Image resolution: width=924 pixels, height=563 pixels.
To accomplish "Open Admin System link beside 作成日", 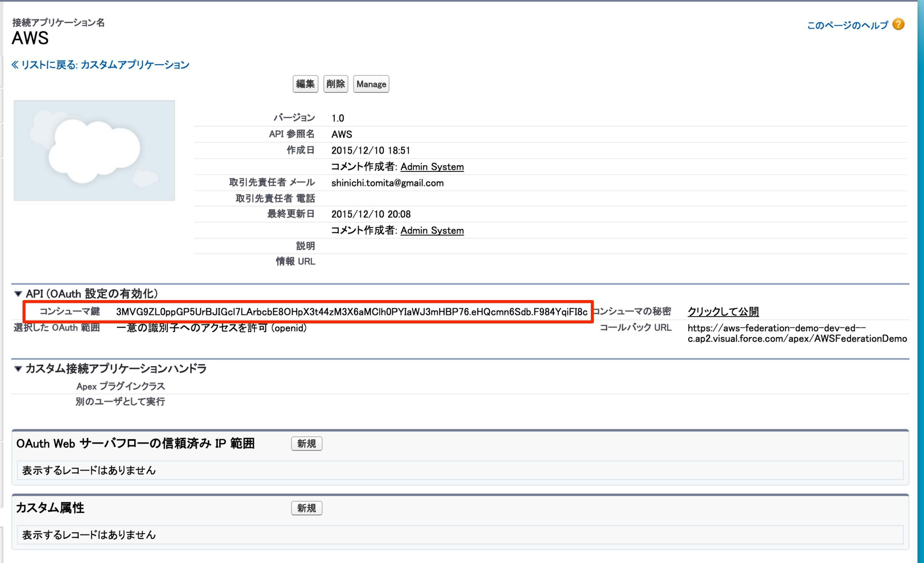I will pyautogui.click(x=432, y=167).
